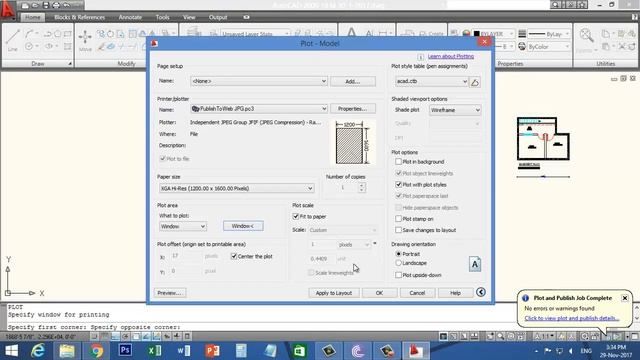Expand the What to plot dropdown
640x360 pixels.
pos(183,226)
